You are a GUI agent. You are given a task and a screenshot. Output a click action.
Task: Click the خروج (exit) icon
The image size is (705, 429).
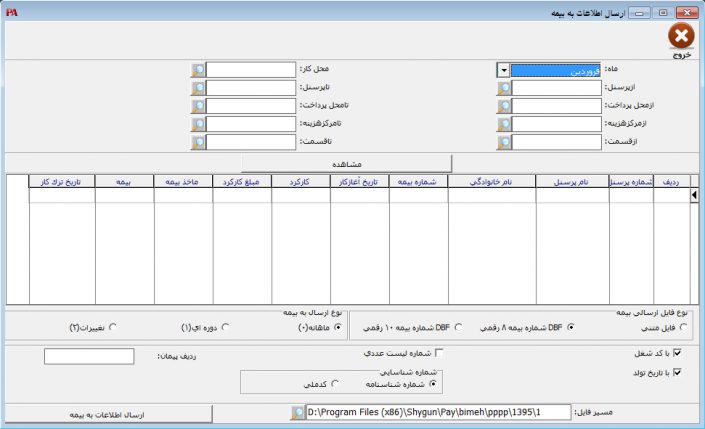(680, 38)
